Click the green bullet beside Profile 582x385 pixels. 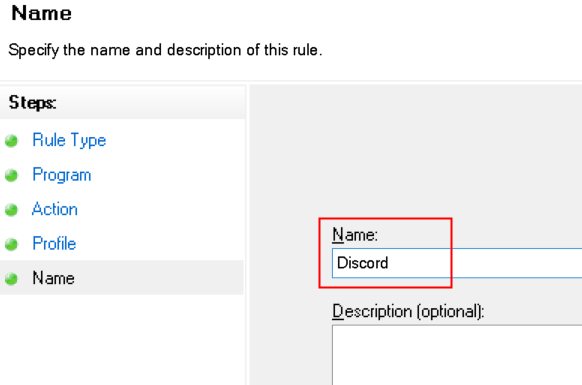tap(11, 244)
